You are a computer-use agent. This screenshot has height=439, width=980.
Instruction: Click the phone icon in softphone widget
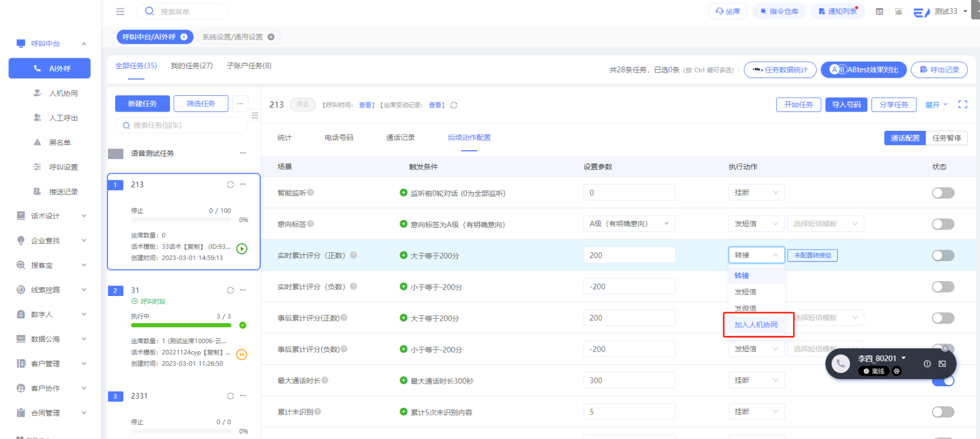click(x=840, y=364)
